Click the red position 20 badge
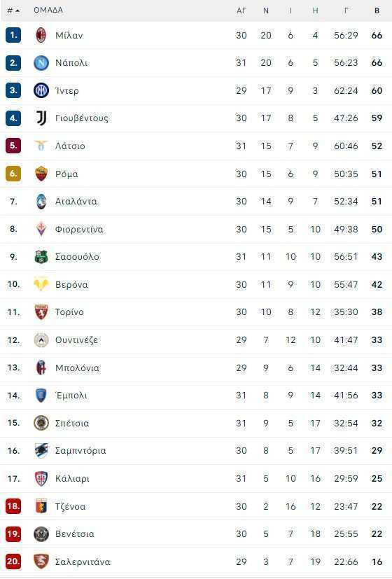This screenshot has height=579, width=392. [x=13, y=561]
